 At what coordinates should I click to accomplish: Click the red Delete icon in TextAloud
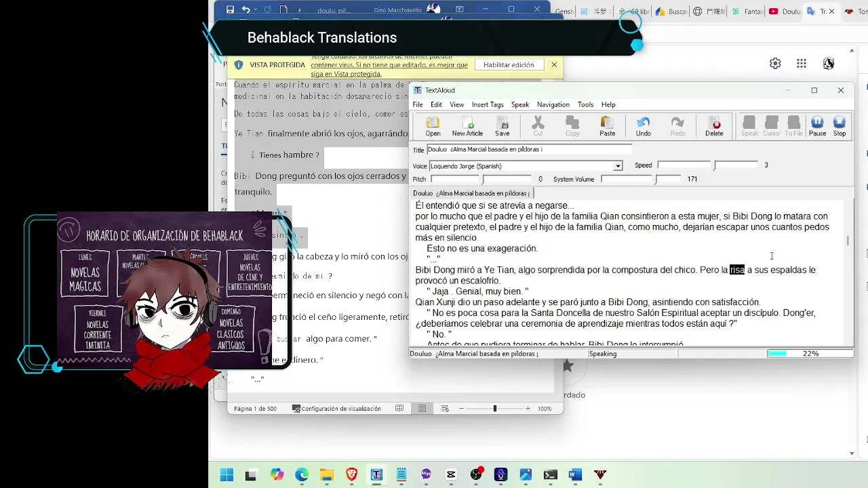714,126
